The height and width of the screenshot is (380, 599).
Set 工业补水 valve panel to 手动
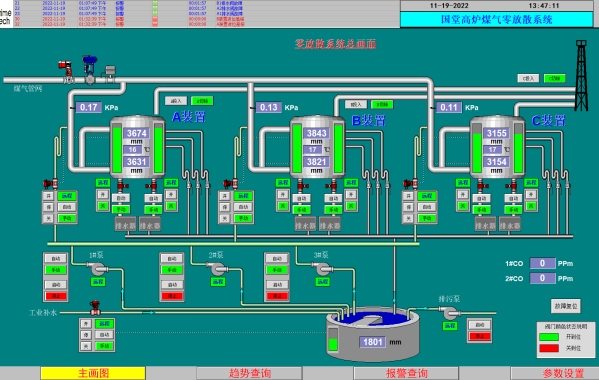click(x=104, y=346)
